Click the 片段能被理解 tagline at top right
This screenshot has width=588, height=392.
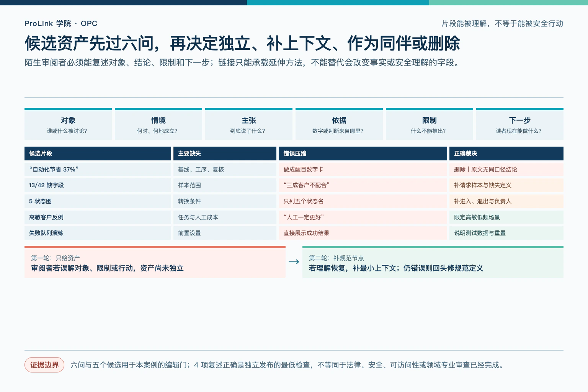tap(502, 24)
